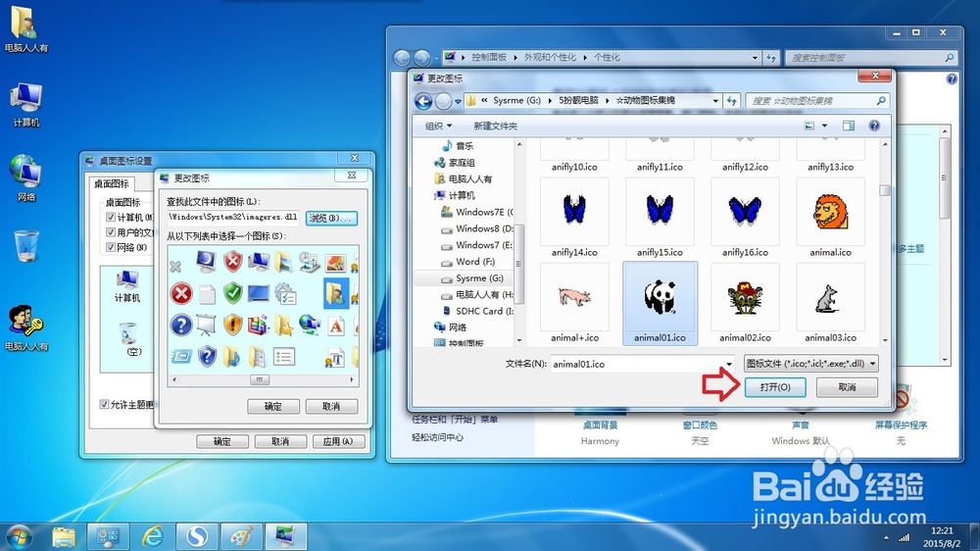Click the icon file path field
This screenshot has width=980, height=551.
click(x=233, y=218)
